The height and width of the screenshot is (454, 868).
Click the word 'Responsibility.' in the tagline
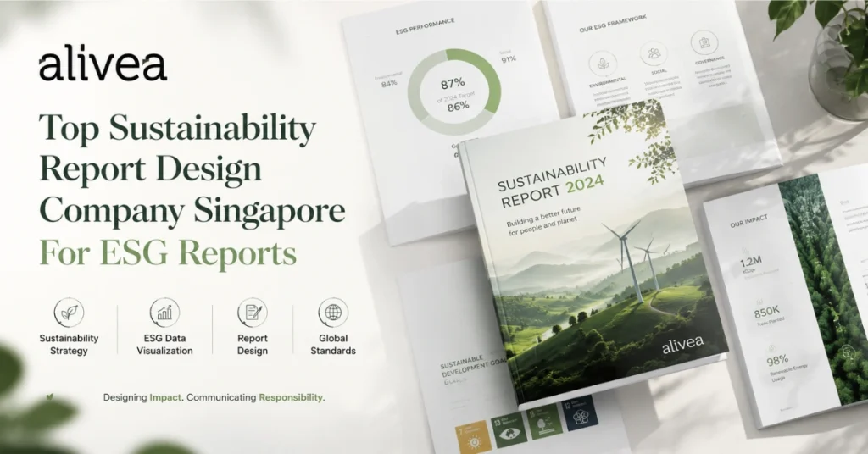tap(292, 397)
